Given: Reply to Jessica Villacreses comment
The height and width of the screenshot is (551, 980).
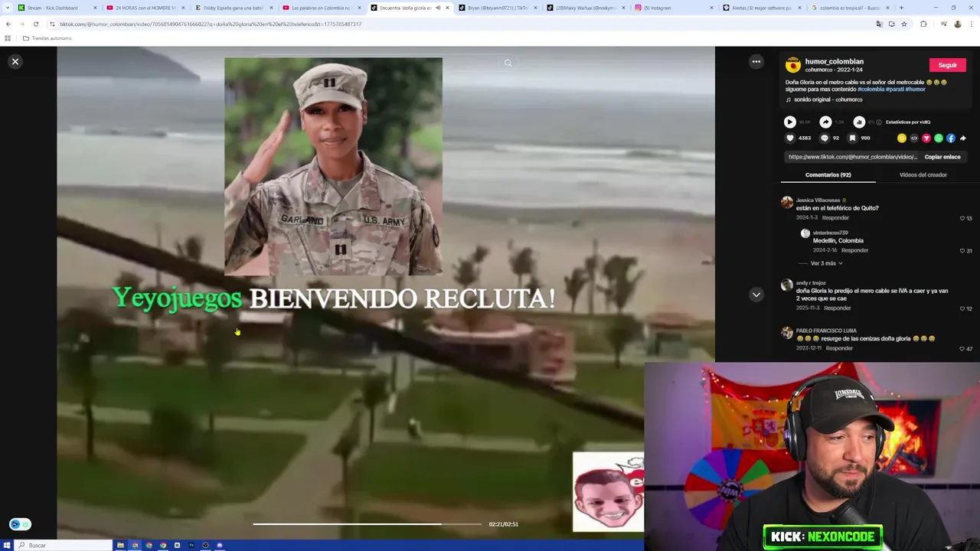Looking at the screenshot, I should click(x=835, y=218).
